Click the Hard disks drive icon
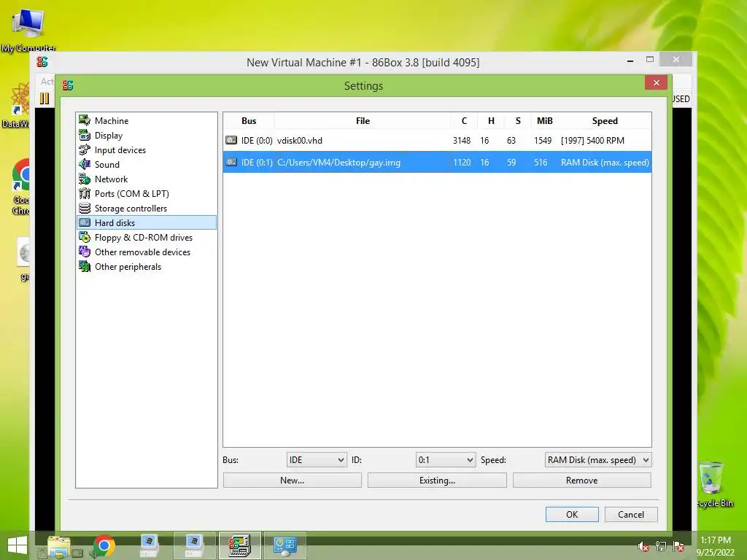The width and height of the screenshot is (747, 560). (x=85, y=223)
